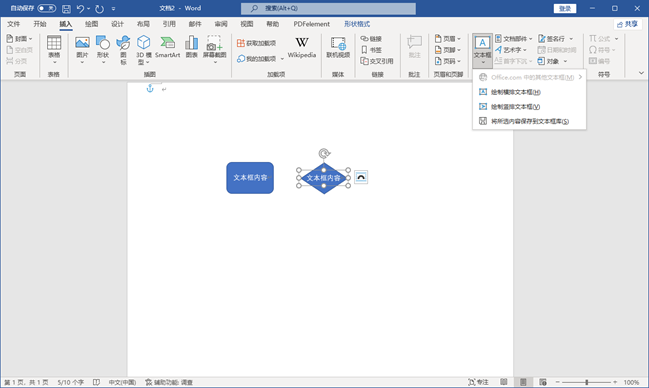The height and width of the screenshot is (388, 649).
Task: Open the Design (设计) ribbon tab
Action: [x=117, y=24]
